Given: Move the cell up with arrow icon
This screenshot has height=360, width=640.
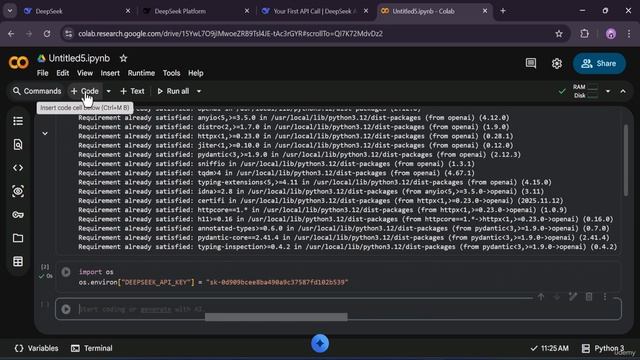Looking at the screenshot, I should 541,297.
